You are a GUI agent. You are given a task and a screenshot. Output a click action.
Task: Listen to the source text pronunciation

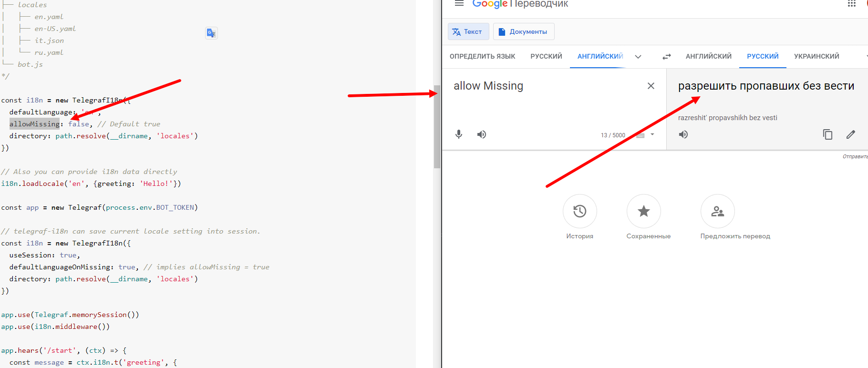[x=482, y=134]
